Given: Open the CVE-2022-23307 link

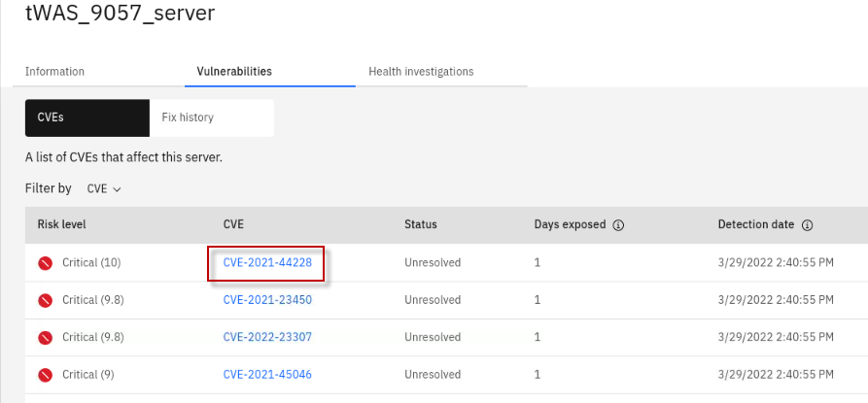Looking at the screenshot, I should tap(266, 338).
